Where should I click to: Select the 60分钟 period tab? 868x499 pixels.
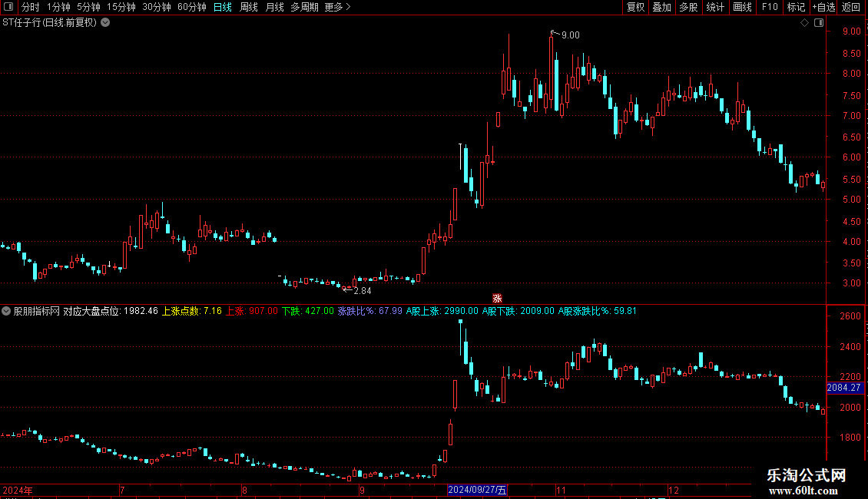191,7
